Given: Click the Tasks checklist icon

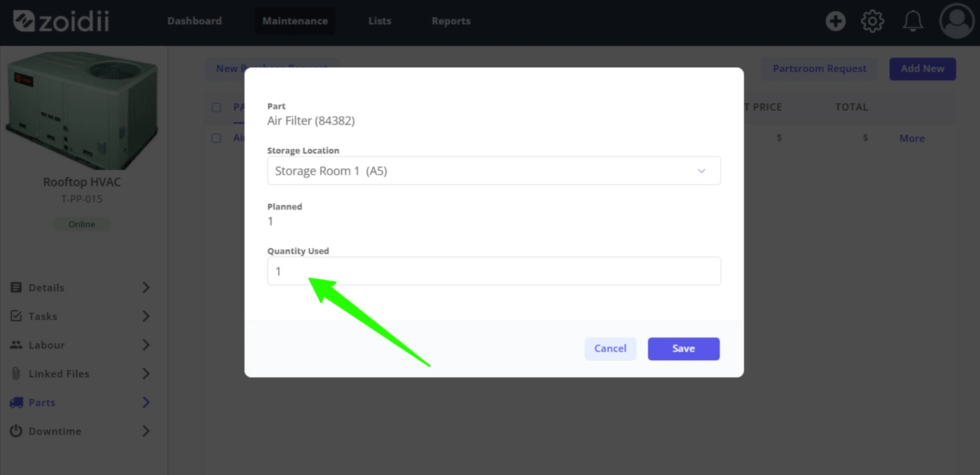Looking at the screenshot, I should (16, 316).
